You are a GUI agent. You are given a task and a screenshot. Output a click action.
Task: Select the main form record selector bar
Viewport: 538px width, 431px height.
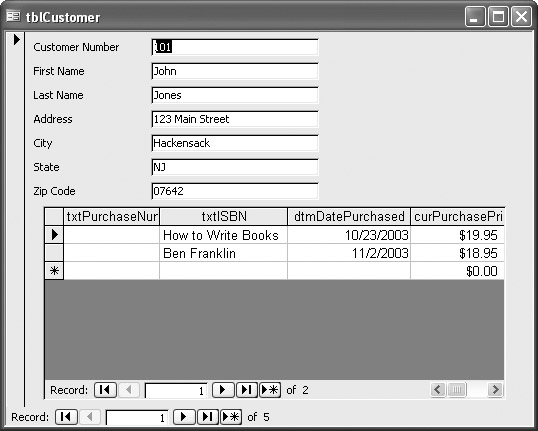tap(16, 219)
